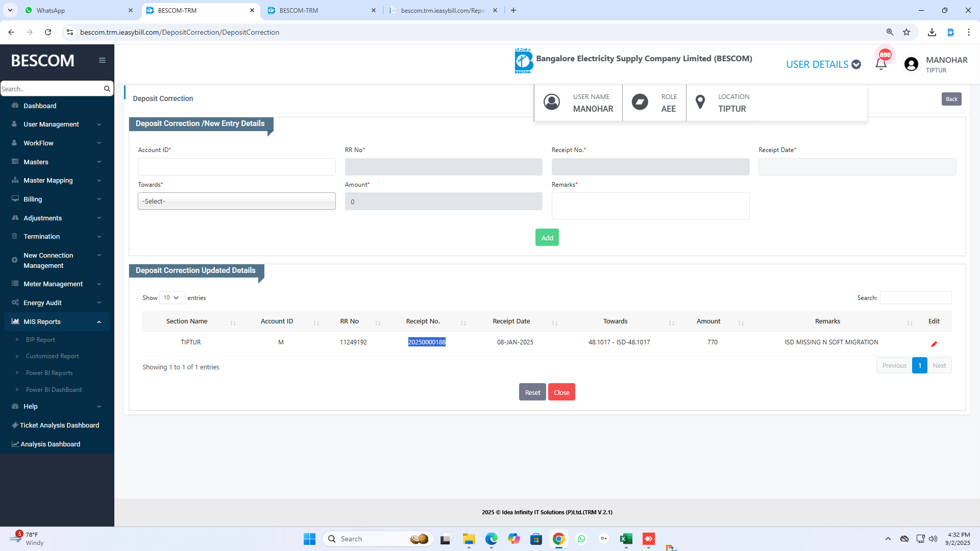This screenshot has height=551, width=980.
Task: Sort table by Amount column arrows
Action: point(741,323)
